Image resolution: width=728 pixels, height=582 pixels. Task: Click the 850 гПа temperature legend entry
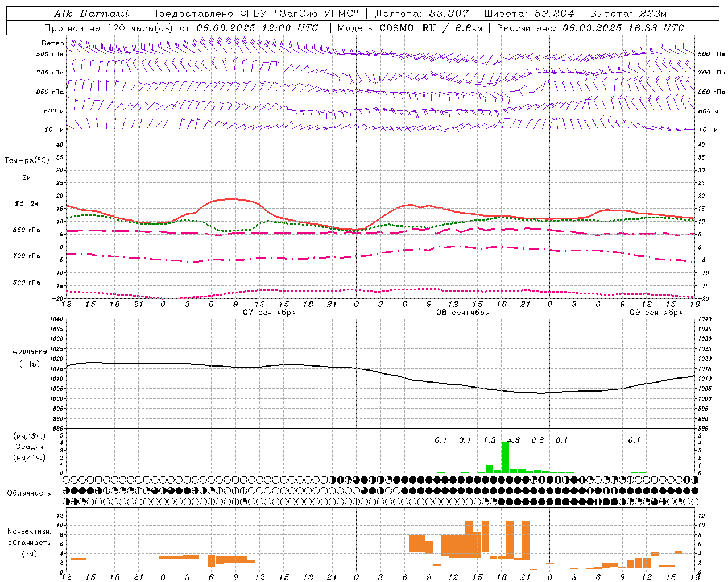[27, 230]
